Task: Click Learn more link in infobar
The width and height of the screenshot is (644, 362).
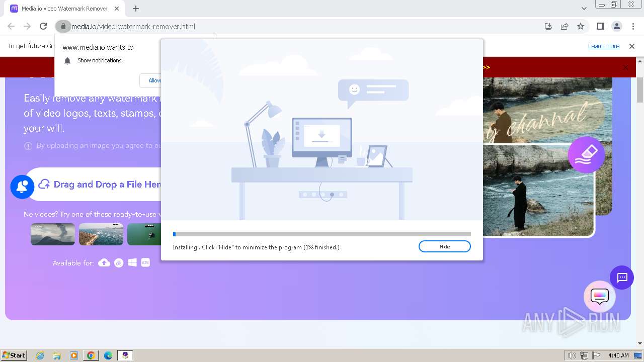Action: coord(604,46)
